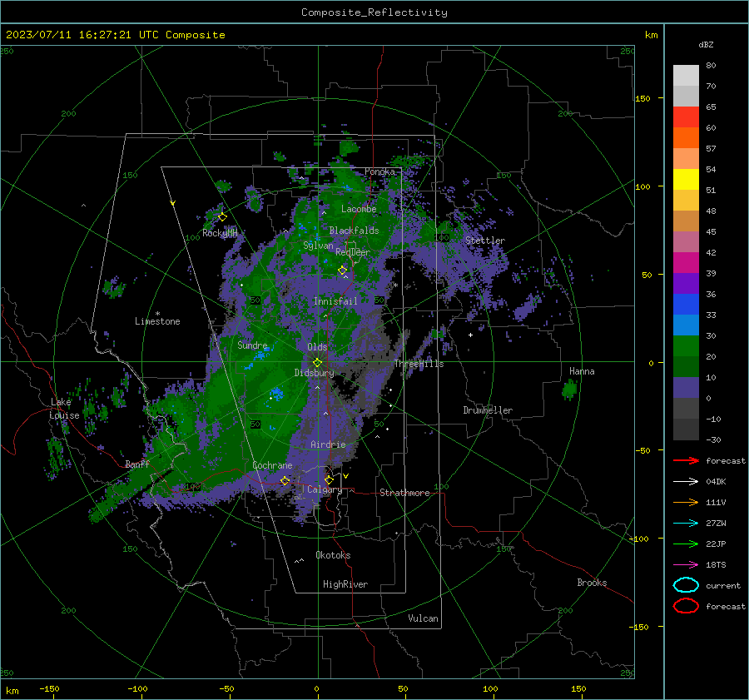Click the Innisfail label on map
The image size is (749, 700).
click(335, 301)
